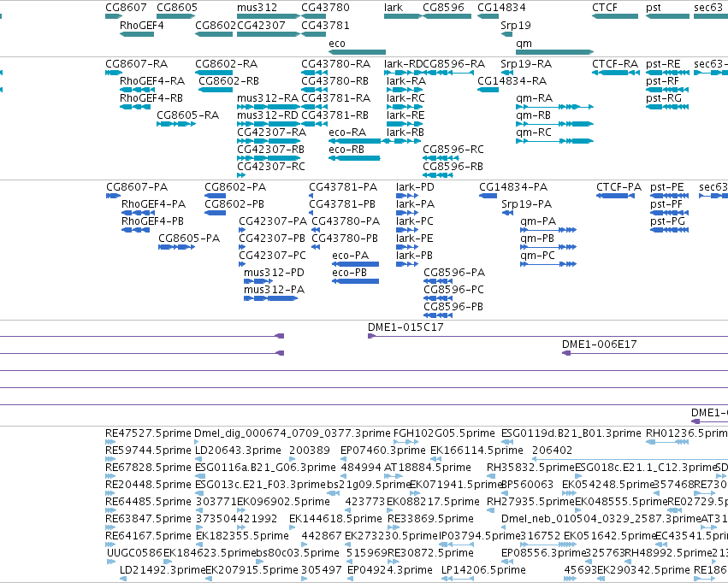728x583 pixels.
Task: Click the lark gene label
Action: [394, 8]
